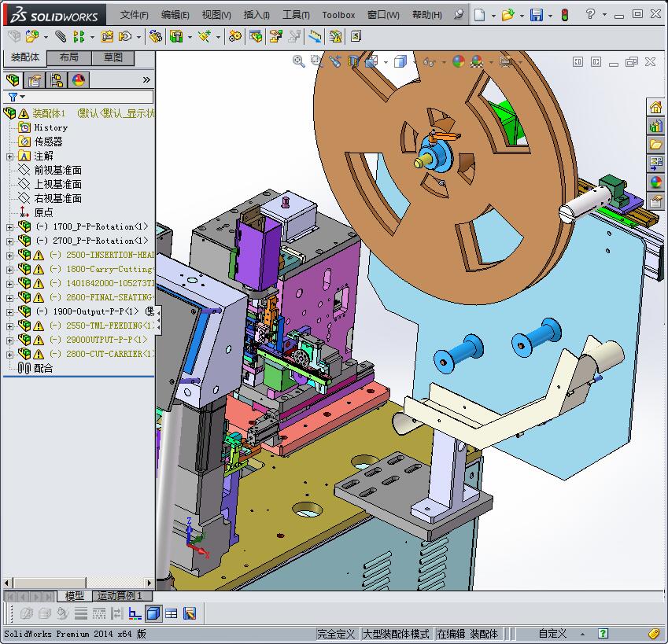
Task: Open the Insert Components dropdown arrow
Action: 46,37
